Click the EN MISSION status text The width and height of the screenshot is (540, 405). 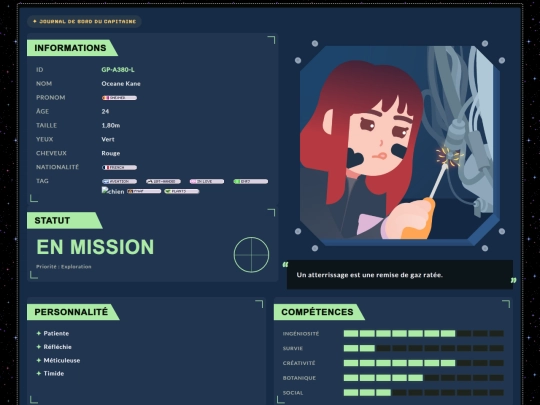point(95,247)
